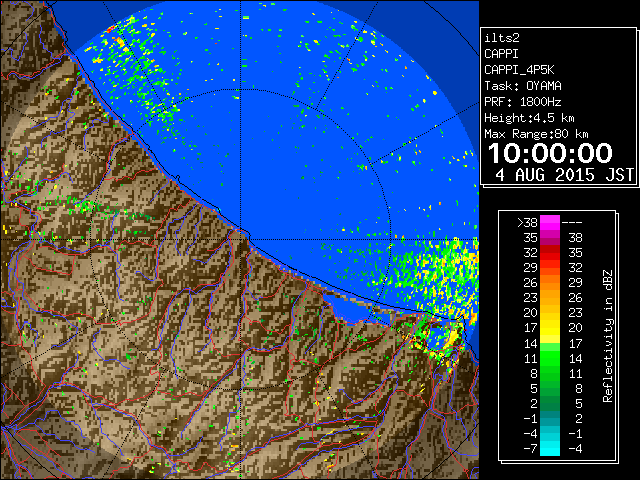Image resolution: width=640 pixels, height=480 pixels.
Task: Pick the magenta >38 dBZ legend swatch
Action: [550, 222]
